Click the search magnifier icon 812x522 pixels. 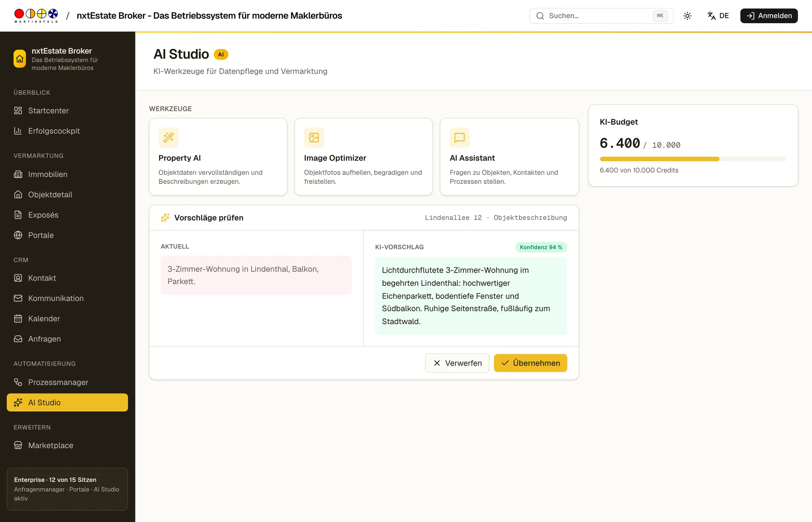pyautogui.click(x=540, y=16)
